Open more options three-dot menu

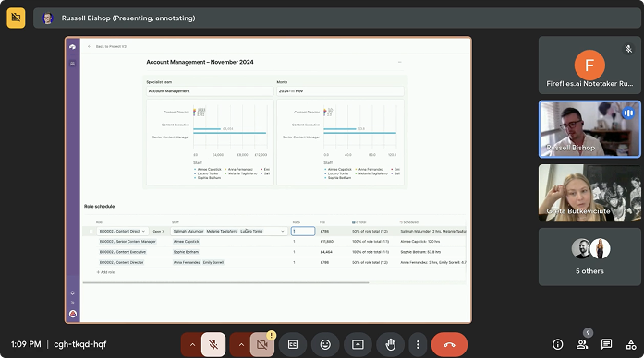point(418,344)
